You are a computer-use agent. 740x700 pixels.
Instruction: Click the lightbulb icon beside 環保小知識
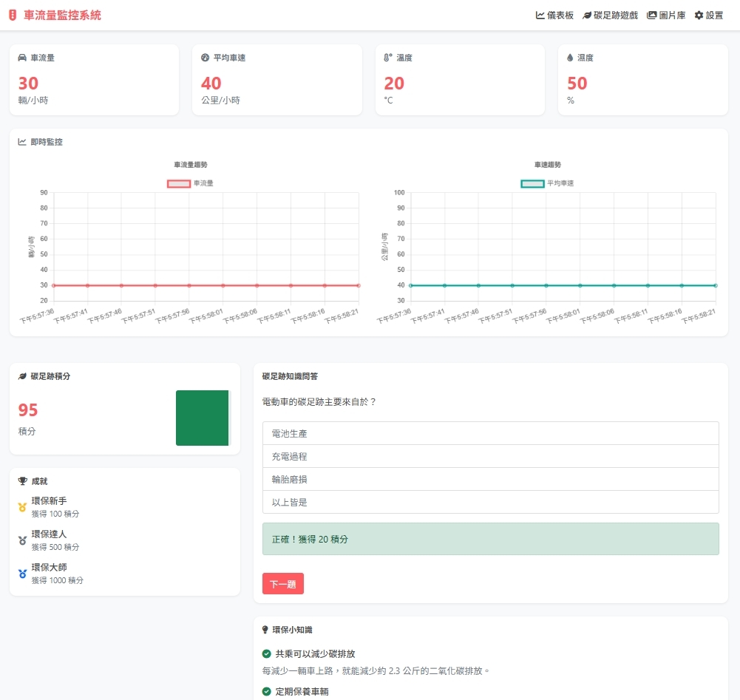(266, 630)
